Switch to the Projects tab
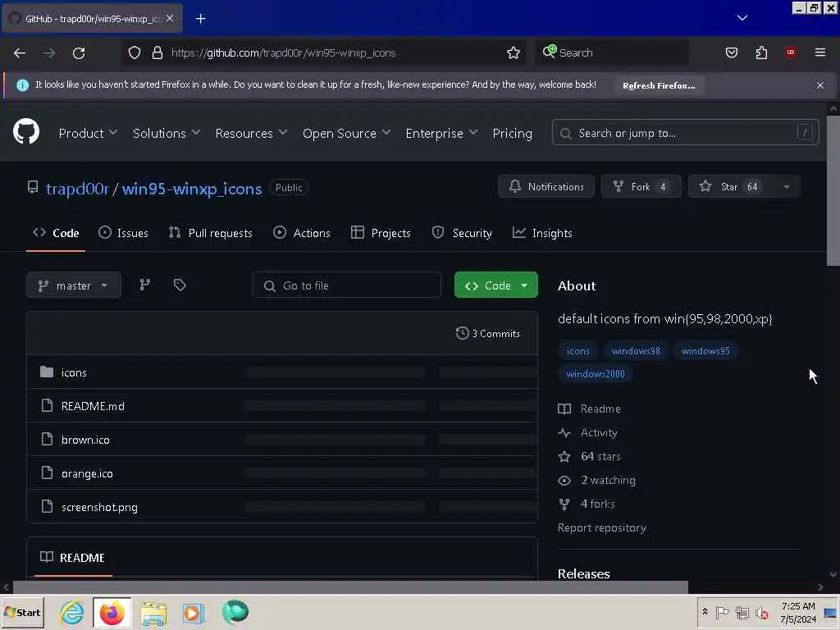The image size is (840, 630). coord(381,233)
